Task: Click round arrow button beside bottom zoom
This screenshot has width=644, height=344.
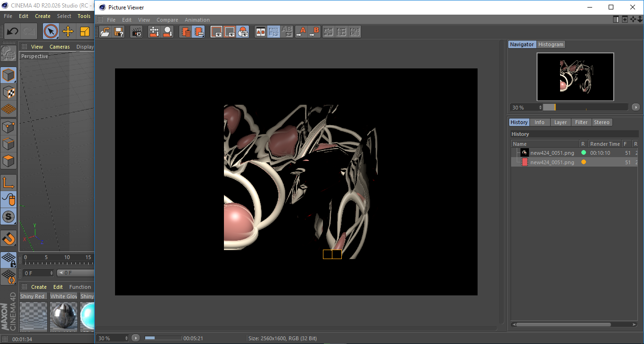Action: [136, 338]
